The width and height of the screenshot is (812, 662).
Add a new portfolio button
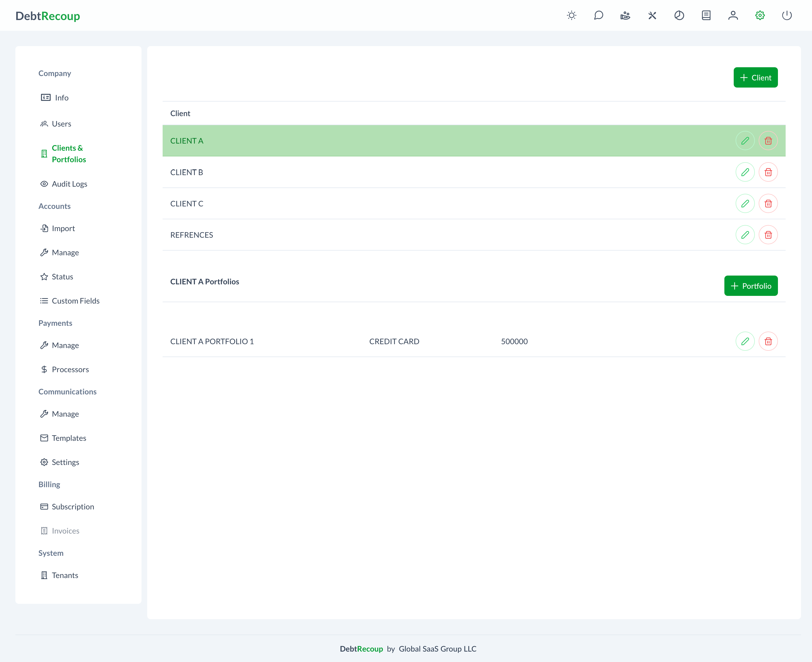coord(750,286)
